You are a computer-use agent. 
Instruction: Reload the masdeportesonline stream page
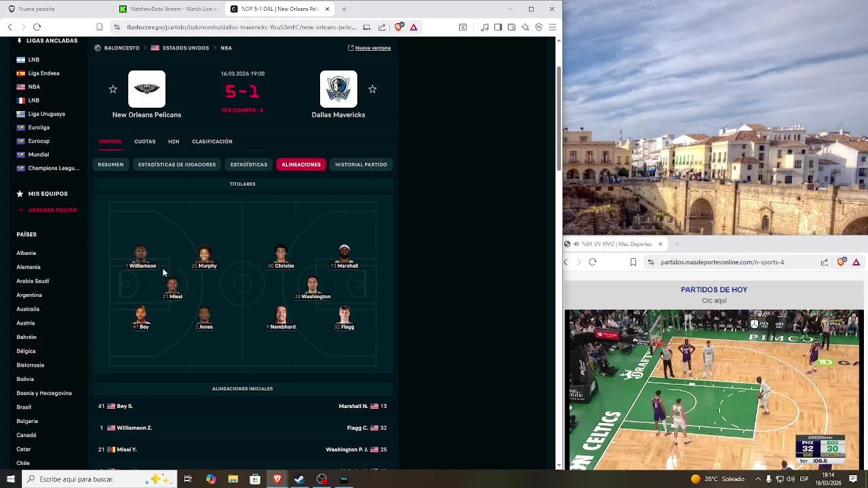click(593, 262)
